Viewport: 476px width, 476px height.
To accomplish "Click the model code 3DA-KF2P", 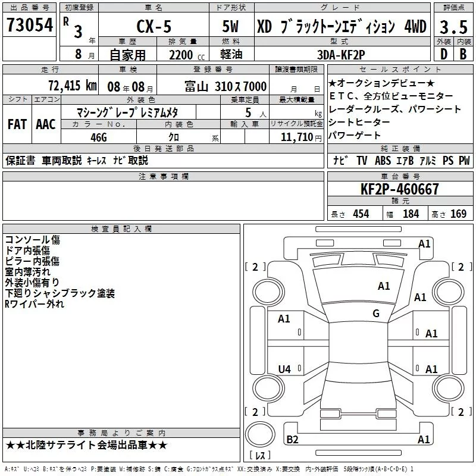I will [x=341, y=55].
